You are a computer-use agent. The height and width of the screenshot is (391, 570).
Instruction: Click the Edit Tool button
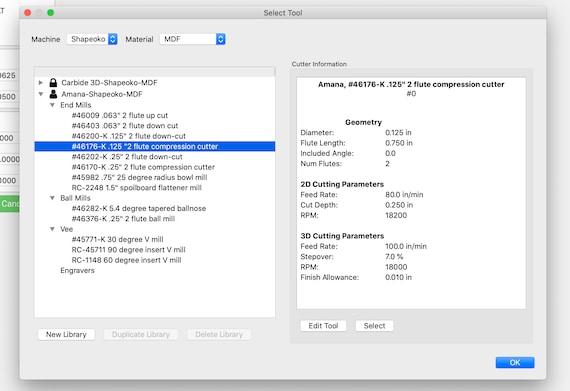[x=323, y=326]
